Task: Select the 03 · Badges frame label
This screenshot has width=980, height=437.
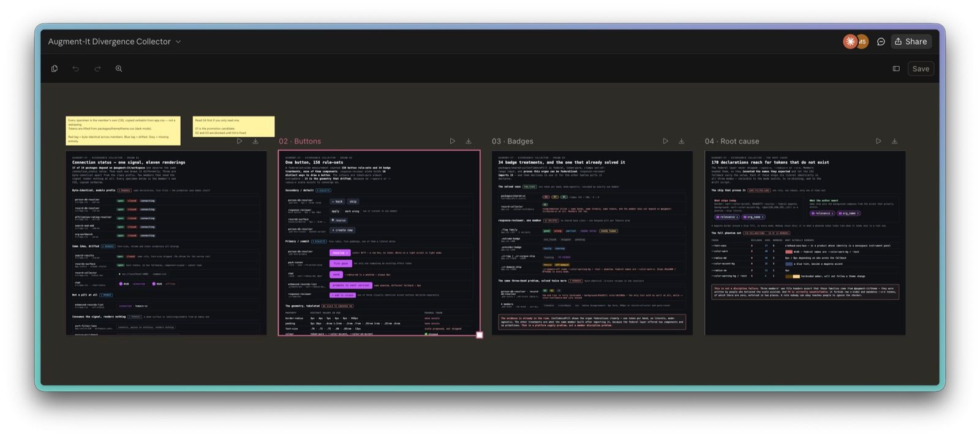Action: coord(512,141)
